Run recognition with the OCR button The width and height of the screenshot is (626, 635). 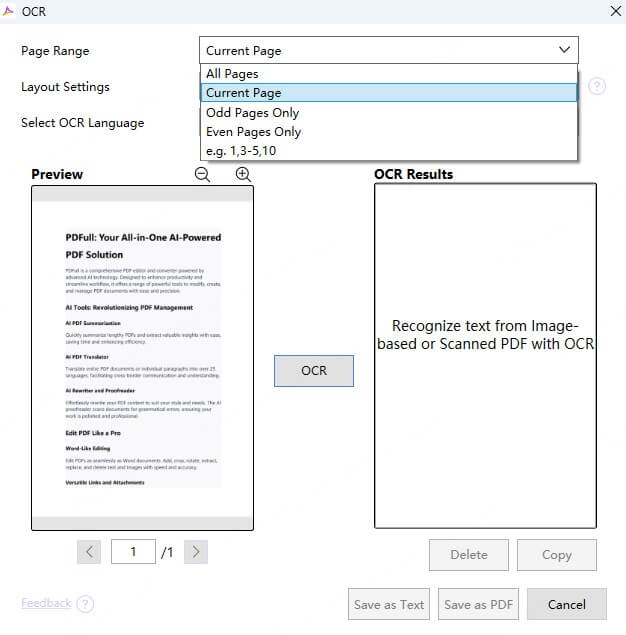coord(314,371)
